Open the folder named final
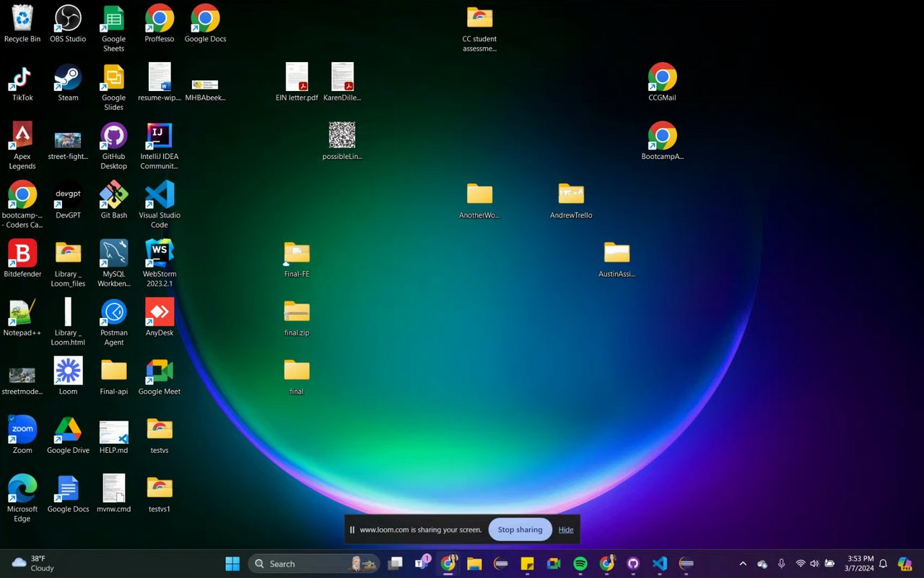Viewport: 924px width, 578px height. pos(297,376)
